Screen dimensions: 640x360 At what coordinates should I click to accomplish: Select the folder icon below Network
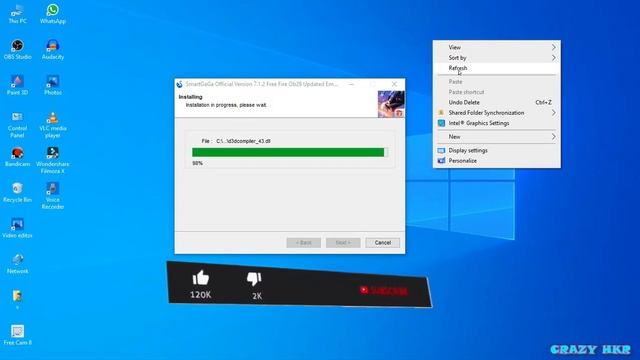[x=18, y=300]
